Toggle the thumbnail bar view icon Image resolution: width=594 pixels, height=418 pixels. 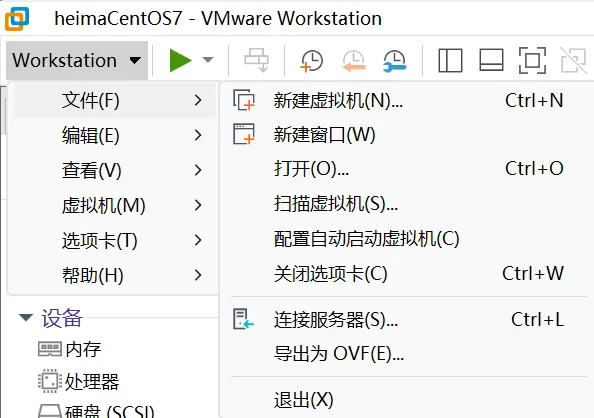click(491, 60)
